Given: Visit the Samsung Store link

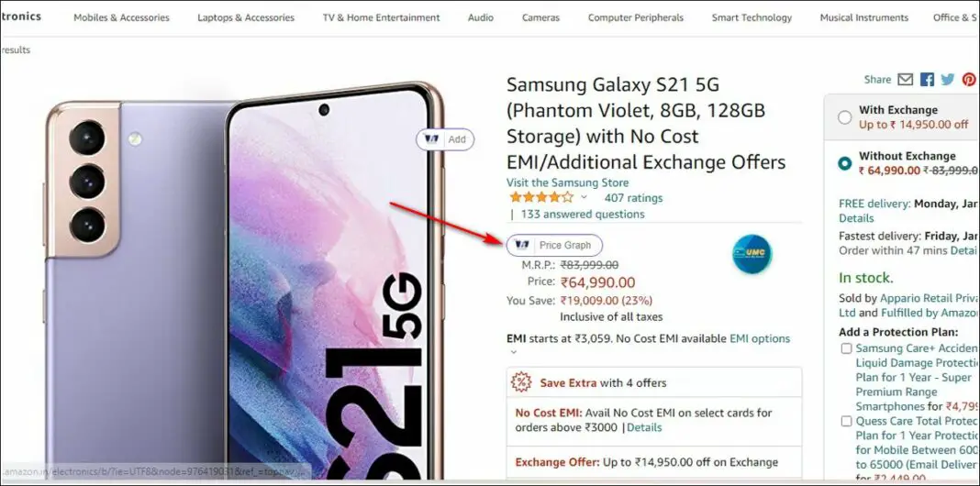Looking at the screenshot, I should coord(567,182).
